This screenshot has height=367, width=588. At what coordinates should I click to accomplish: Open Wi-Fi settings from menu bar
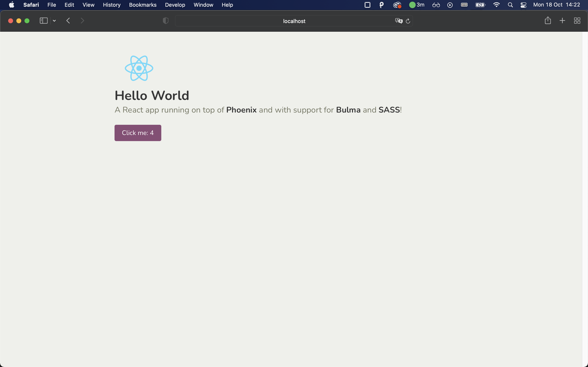[497, 5]
